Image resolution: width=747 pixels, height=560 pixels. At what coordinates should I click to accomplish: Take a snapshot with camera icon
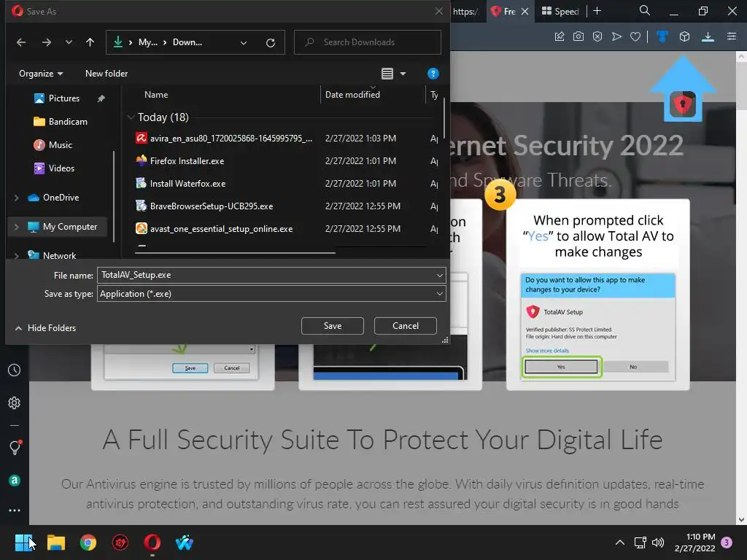click(578, 36)
